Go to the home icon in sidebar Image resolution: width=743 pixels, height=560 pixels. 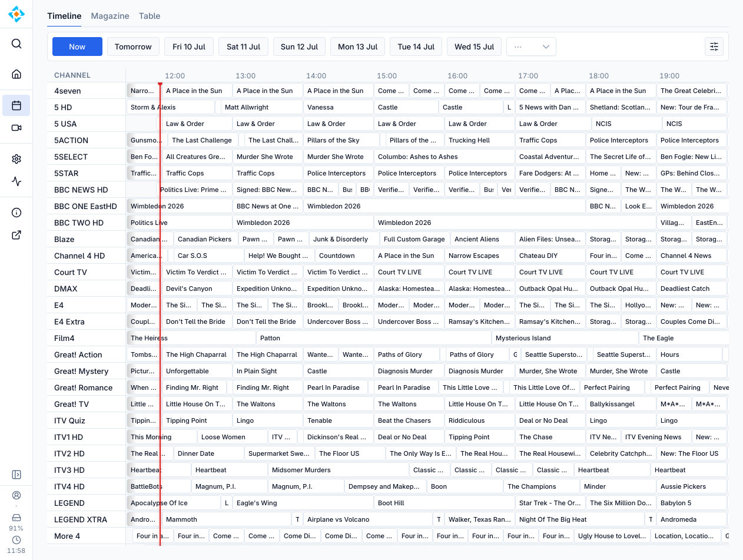[x=16, y=74]
